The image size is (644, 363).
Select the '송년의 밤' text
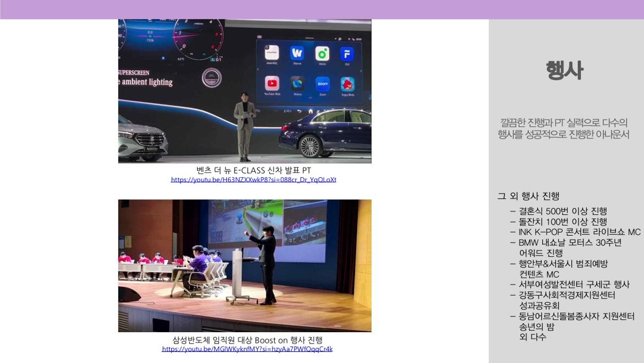point(537,327)
